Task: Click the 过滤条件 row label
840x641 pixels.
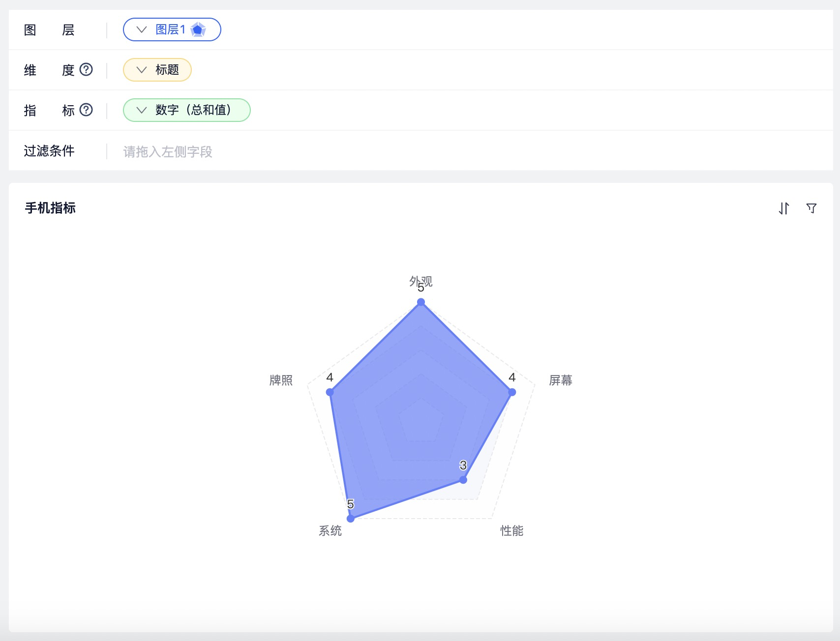Action: (49, 151)
